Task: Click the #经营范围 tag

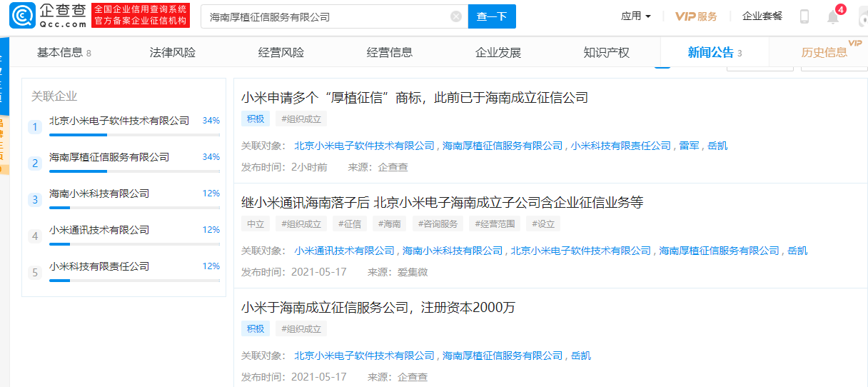Action: pyautogui.click(x=495, y=223)
